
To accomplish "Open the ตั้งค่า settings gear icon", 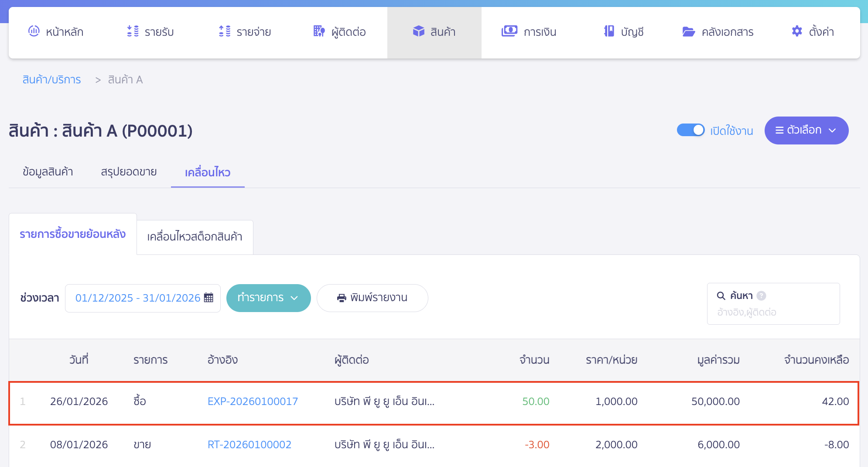I will click(x=796, y=31).
